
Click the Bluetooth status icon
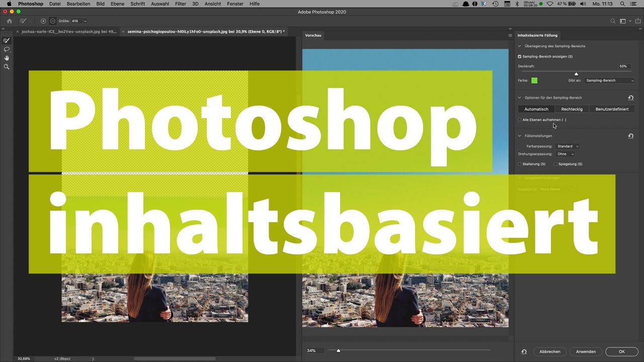coord(516,4)
